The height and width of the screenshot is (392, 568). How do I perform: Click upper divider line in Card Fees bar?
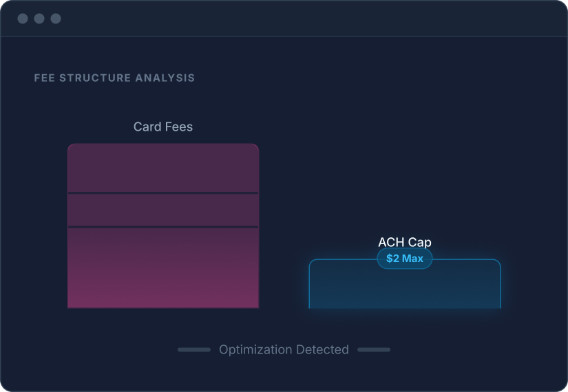pyautogui.click(x=163, y=193)
